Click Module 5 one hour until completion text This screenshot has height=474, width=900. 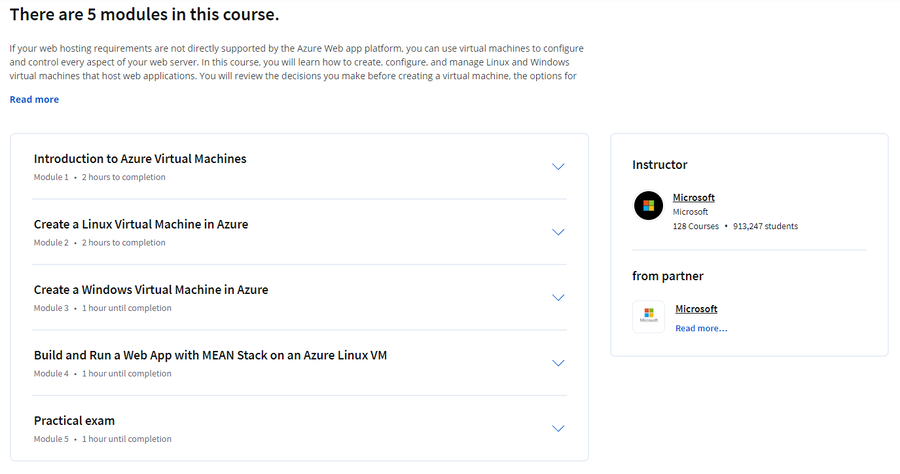coord(102,439)
